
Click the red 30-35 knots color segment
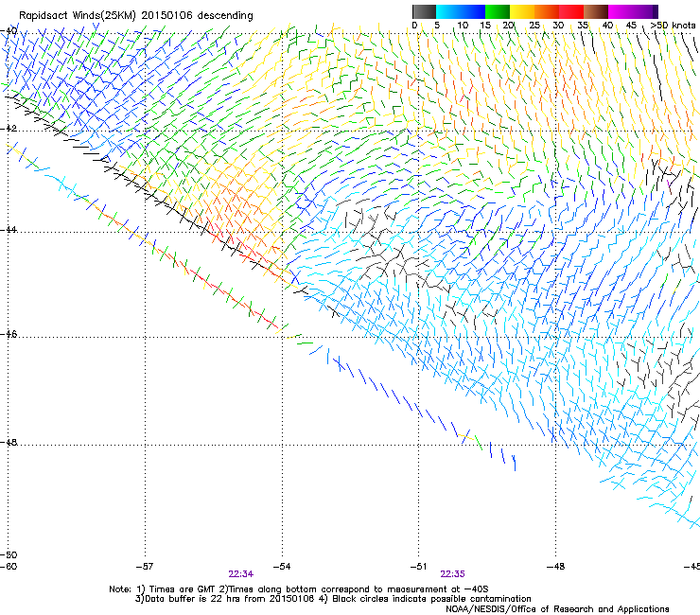coord(571,11)
